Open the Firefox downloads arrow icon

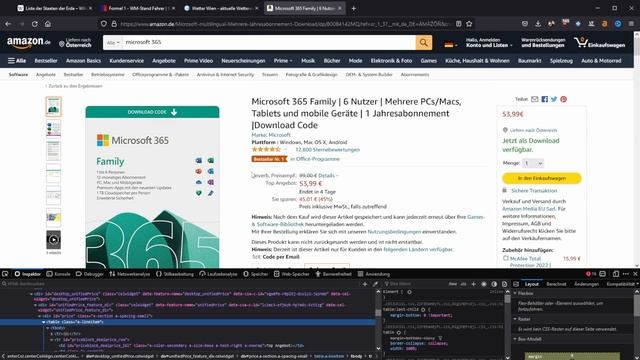538,24
